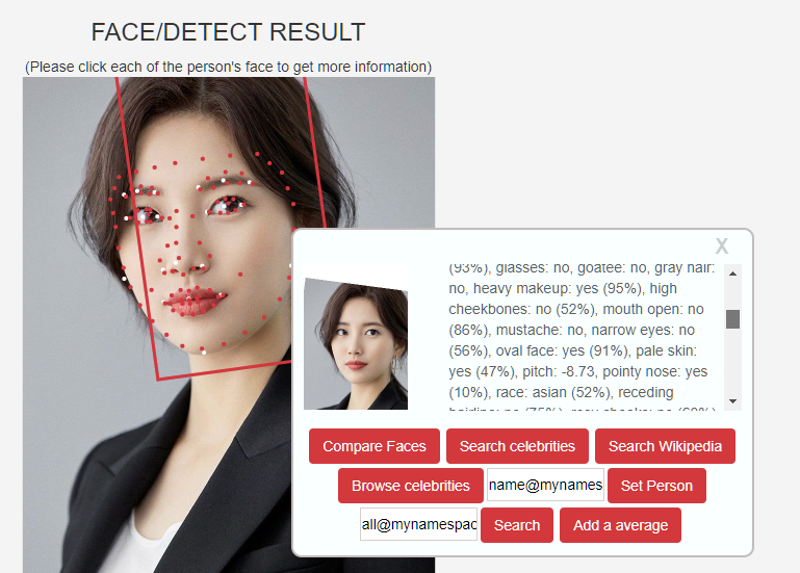800x573 pixels.
Task: Click the attributes scrollbar thumb
Action: point(733,319)
